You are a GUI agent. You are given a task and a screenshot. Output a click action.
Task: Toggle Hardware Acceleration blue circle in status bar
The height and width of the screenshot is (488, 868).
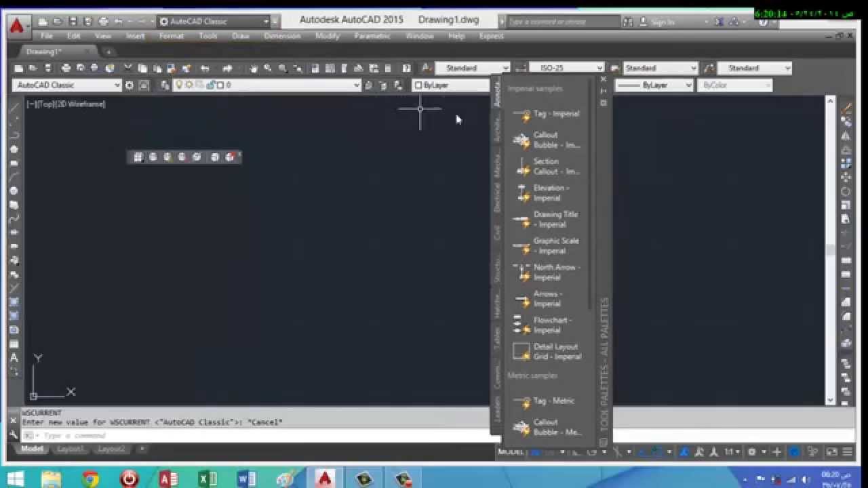coord(794,451)
